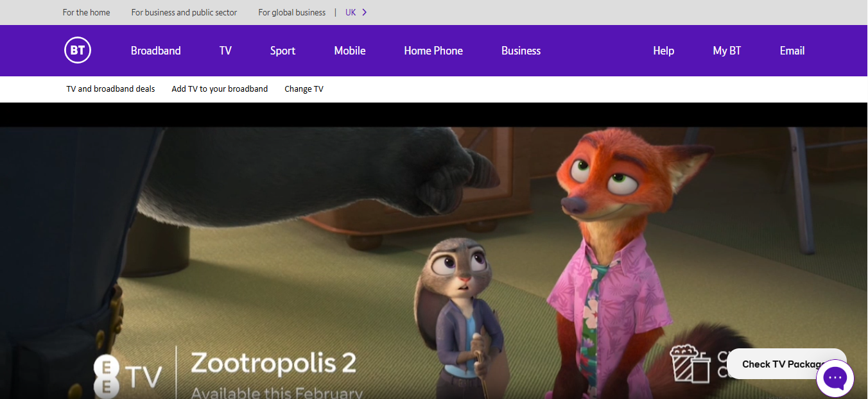Open TV and broadband deals link

[x=110, y=89]
